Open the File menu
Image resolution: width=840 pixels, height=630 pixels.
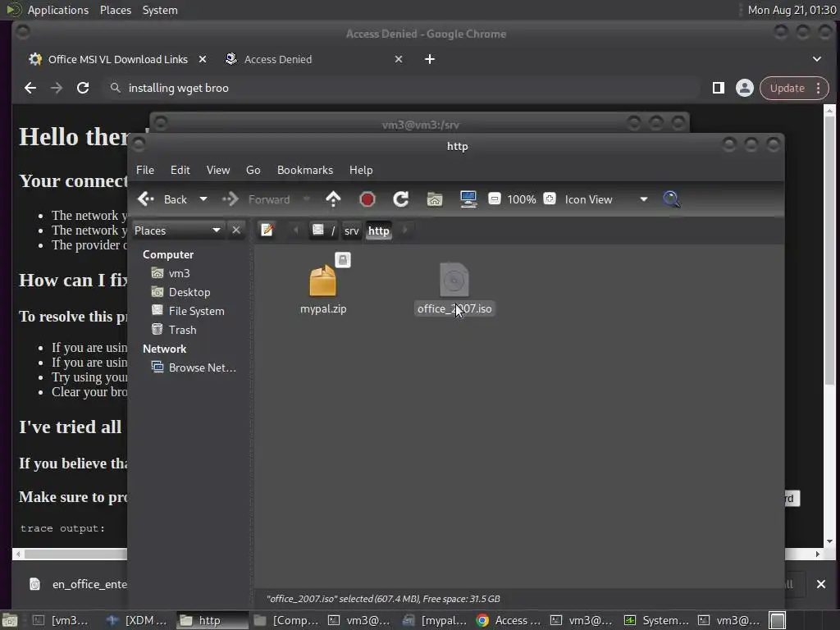(144, 170)
